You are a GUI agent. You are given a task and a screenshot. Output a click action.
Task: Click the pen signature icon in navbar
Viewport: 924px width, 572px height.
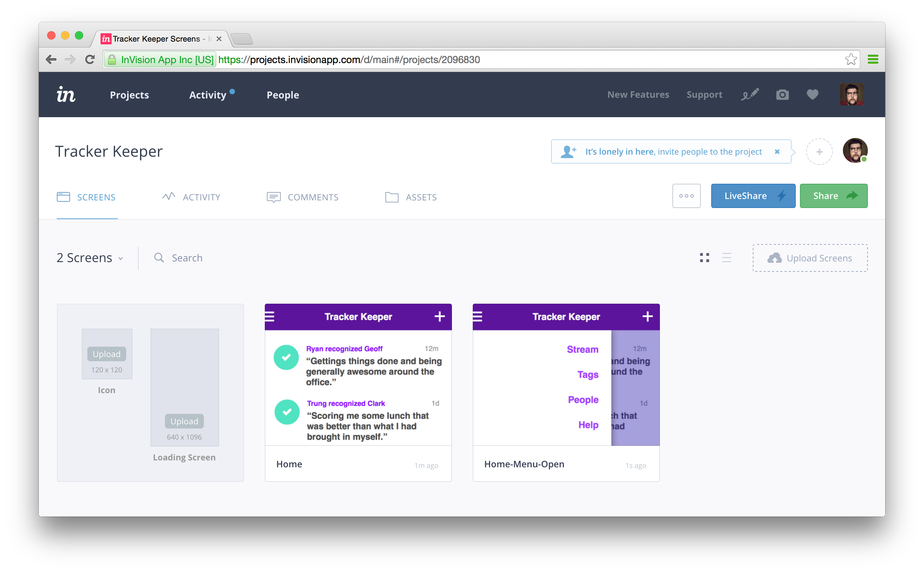pyautogui.click(x=750, y=95)
